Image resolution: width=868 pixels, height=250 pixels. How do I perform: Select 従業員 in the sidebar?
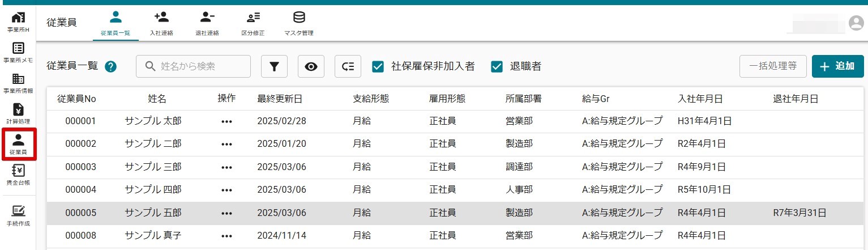(x=18, y=145)
